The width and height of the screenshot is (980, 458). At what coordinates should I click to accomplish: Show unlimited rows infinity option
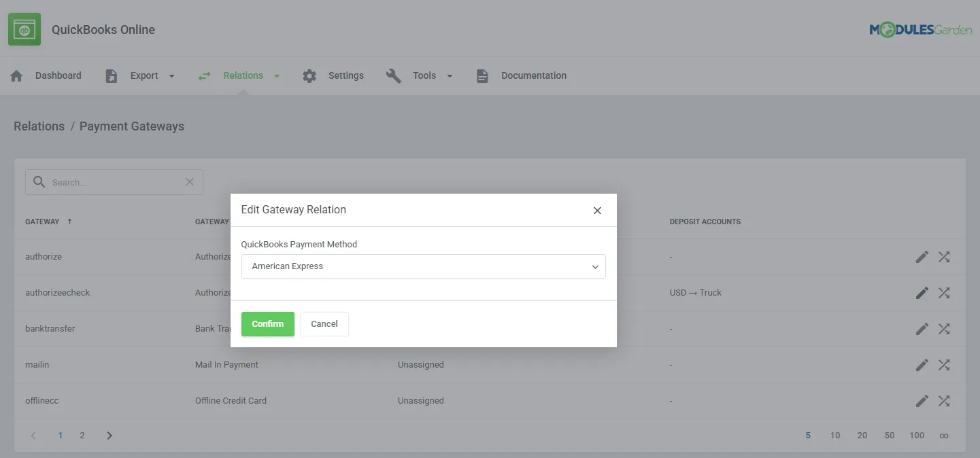[944, 436]
